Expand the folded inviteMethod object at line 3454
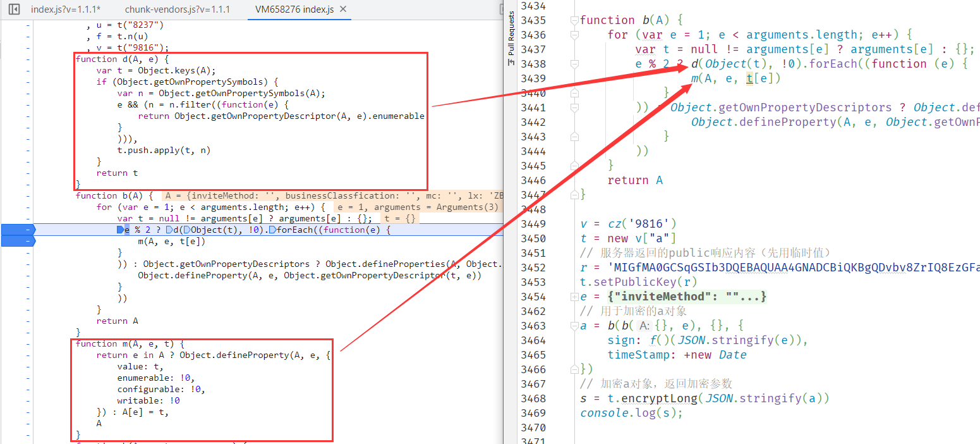980x444 pixels. pos(574,297)
